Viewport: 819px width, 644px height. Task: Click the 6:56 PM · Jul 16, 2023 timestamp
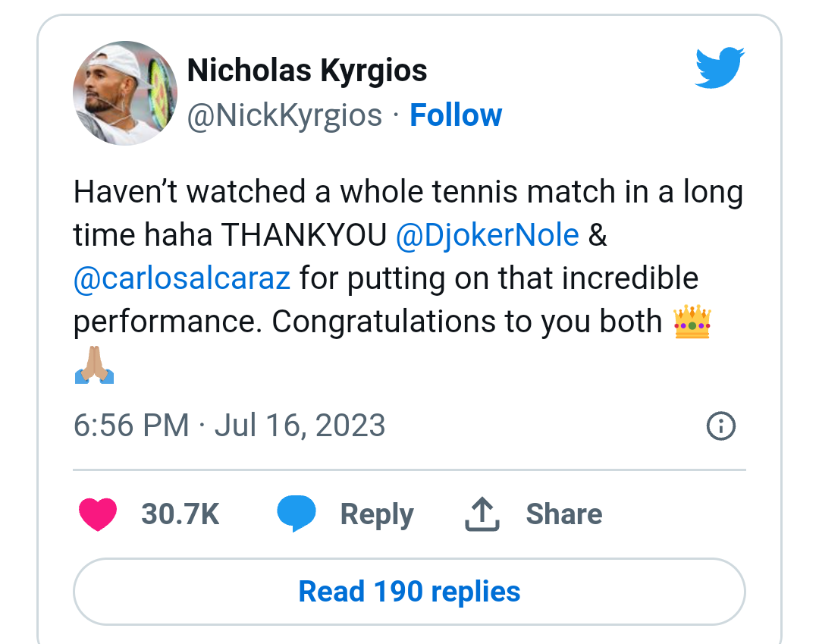coord(229,425)
